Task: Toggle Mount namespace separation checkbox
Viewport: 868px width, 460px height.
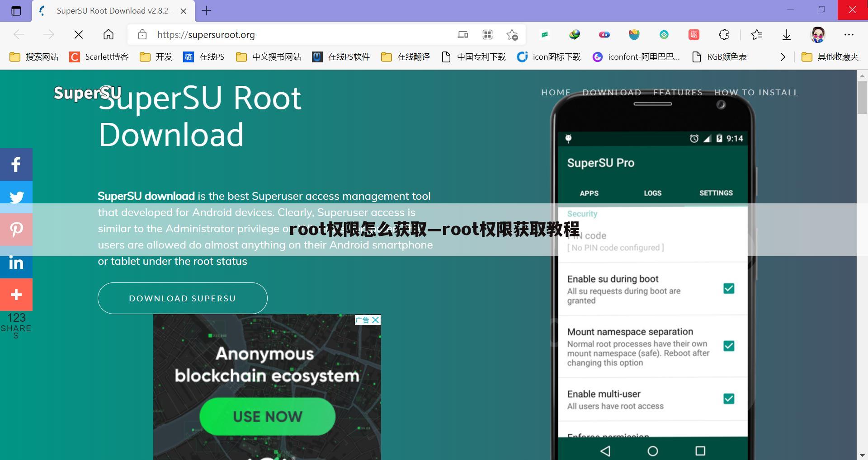Action: [x=729, y=346]
